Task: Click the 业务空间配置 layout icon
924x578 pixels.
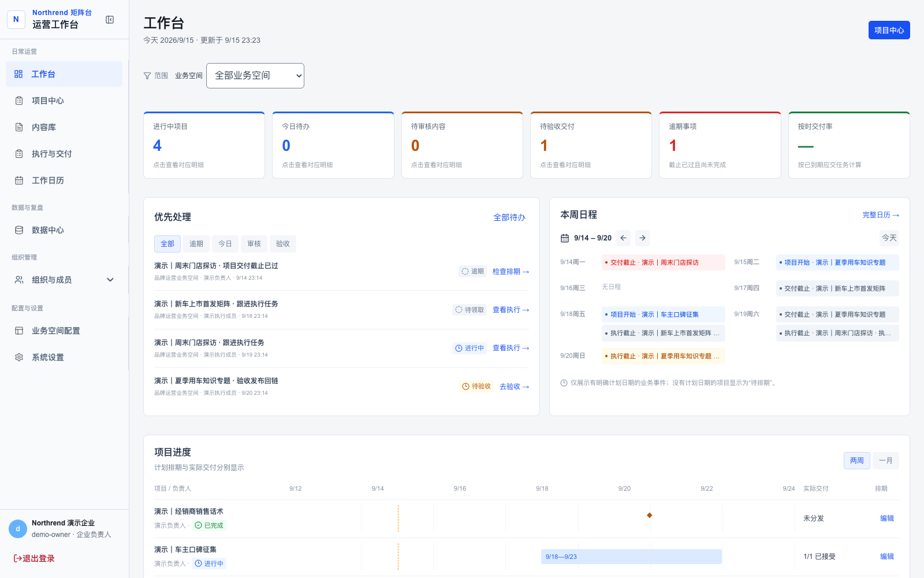Action: tap(19, 331)
